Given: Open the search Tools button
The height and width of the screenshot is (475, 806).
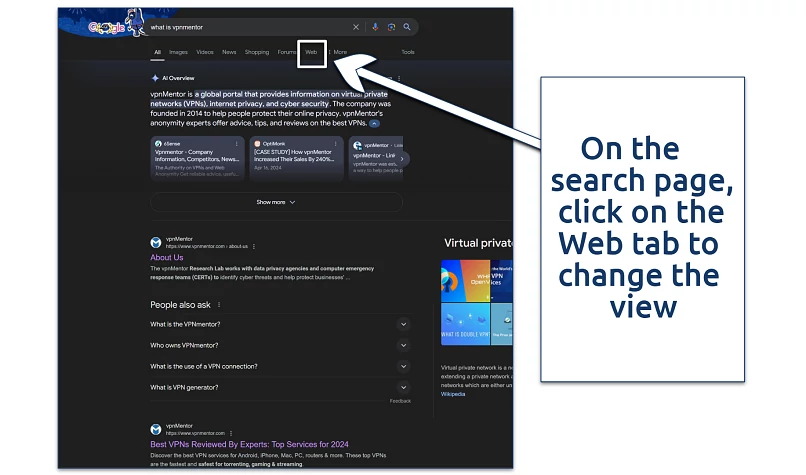Looking at the screenshot, I should pyautogui.click(x=408, y=52).
